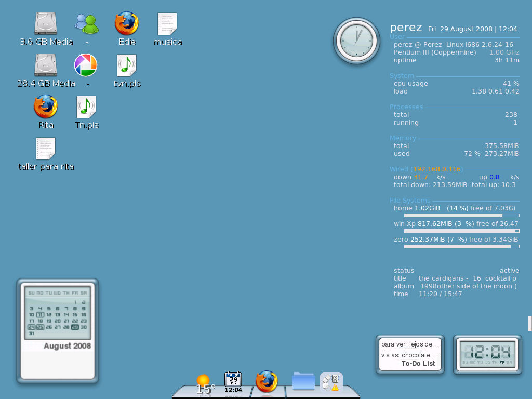Click the 'File Systems' section header

pos(410,201)
